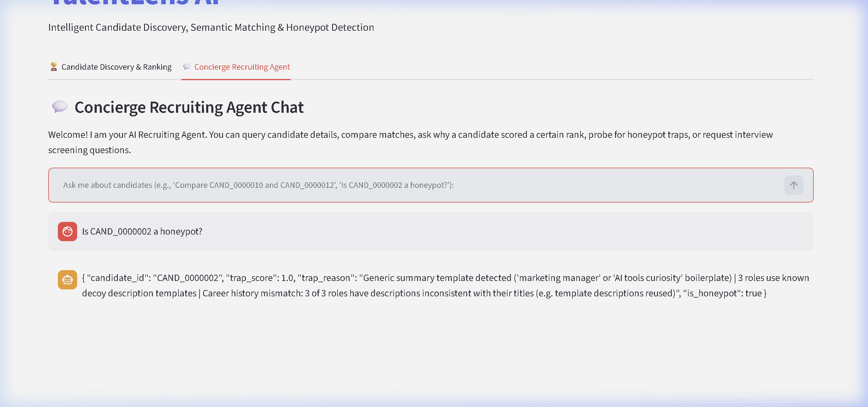
Task: Click the trophy icon in tab
Action: tap(54, 67)
